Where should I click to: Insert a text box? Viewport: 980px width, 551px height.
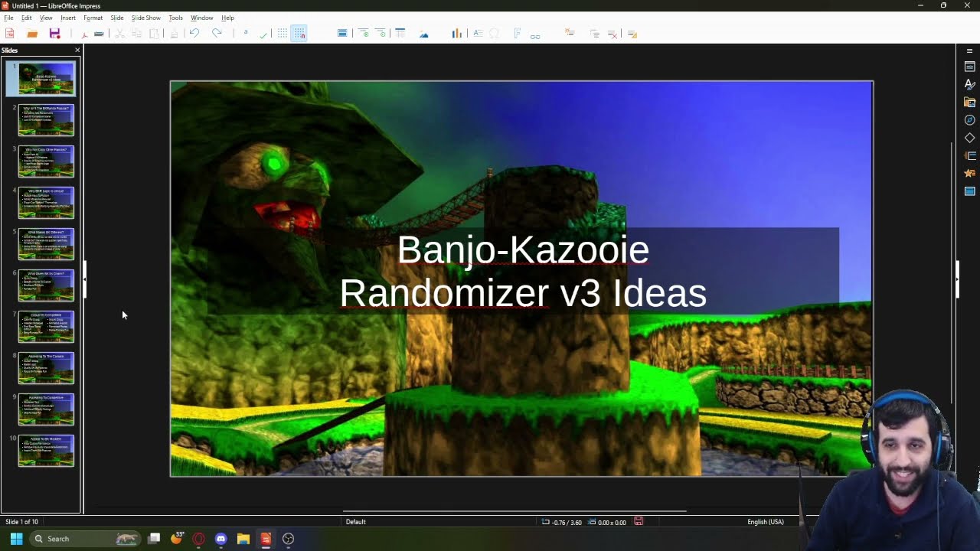click(478, 34)
